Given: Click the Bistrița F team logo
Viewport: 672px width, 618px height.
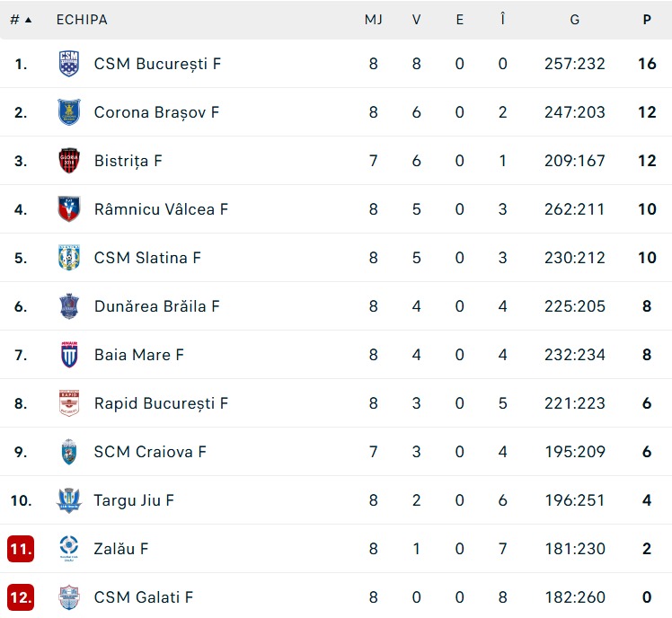Looking at the screenshot, I should tap(69, 161).
